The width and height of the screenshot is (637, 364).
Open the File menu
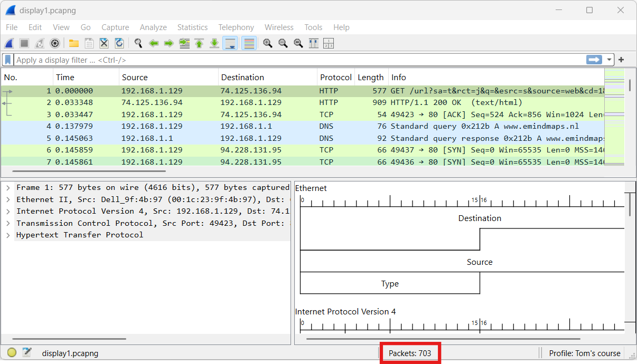(12, 27)
